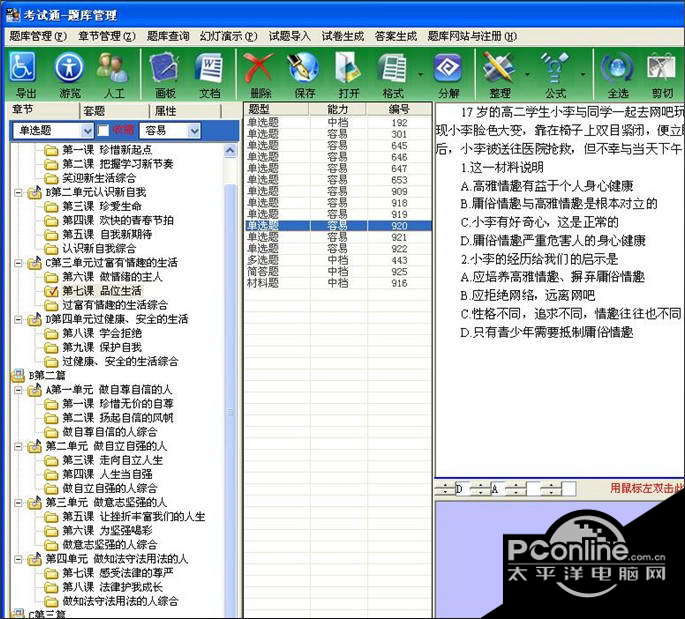The width and height of the screenshot is (685, 619).
Task: Collapse the A第一单元 做自尊自信的人 node
Action: (x=18, y=390)
